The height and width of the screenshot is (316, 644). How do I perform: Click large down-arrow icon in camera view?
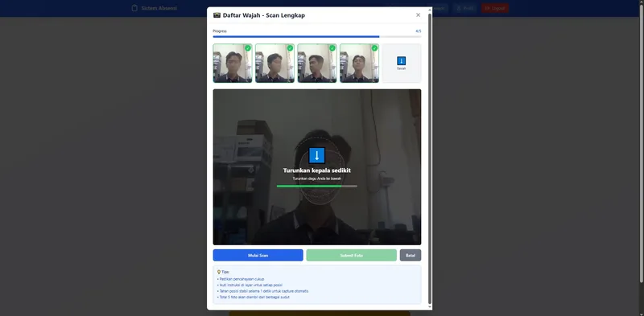(x=316, y=155)
